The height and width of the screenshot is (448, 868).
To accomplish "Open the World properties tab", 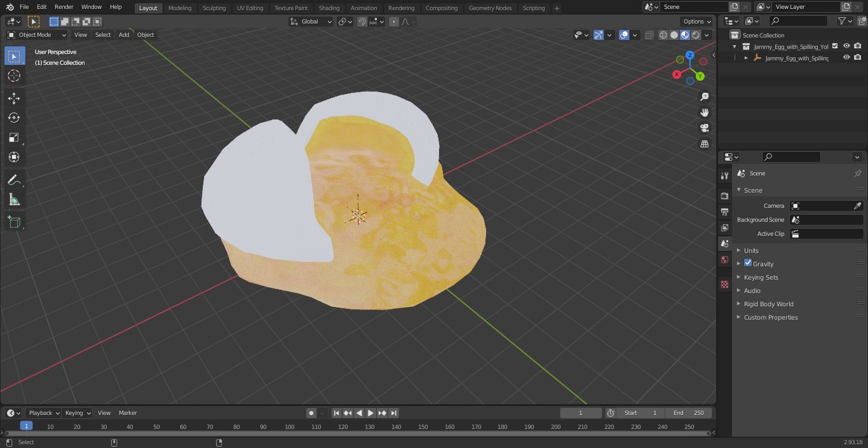I will [x=724, y=260].
